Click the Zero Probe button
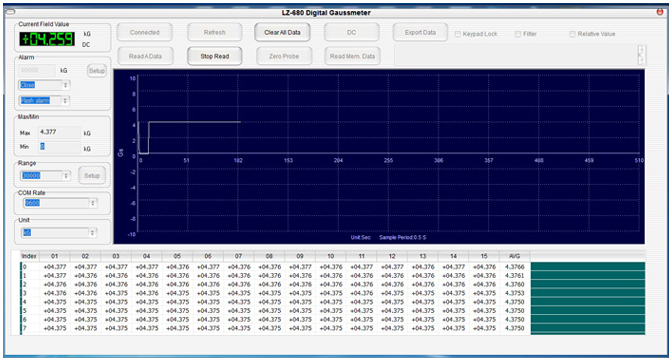 284,56
